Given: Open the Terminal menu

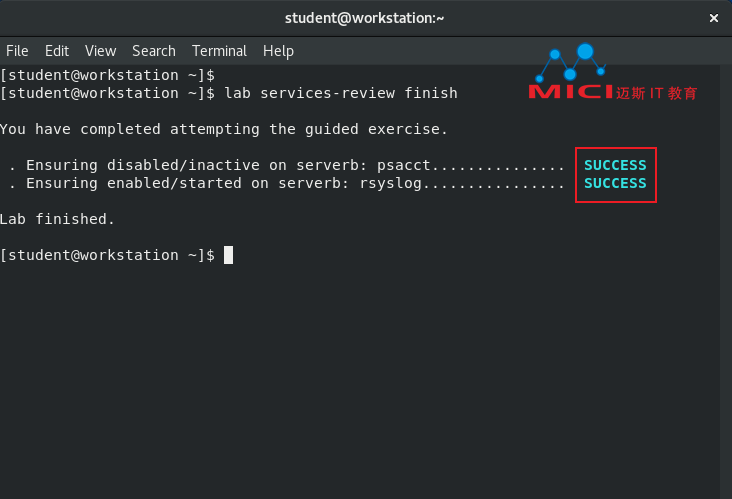Looking at the screenshot, I should click(x=219, y=51).
